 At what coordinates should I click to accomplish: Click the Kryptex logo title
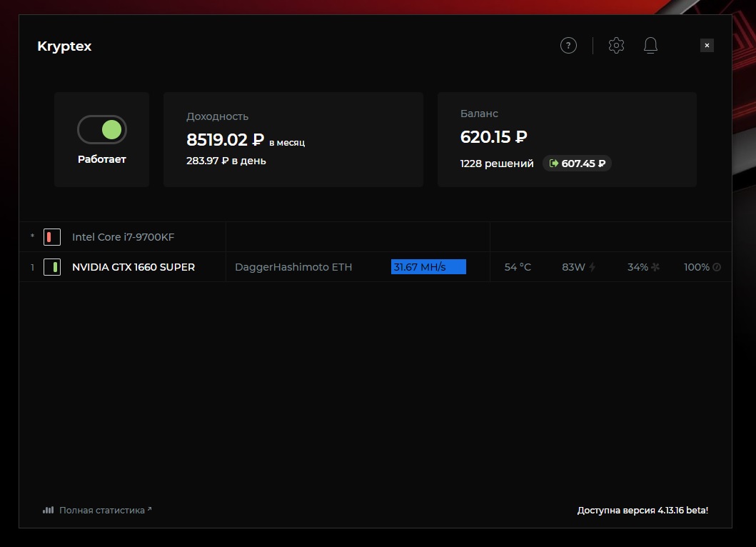point(64,46)
